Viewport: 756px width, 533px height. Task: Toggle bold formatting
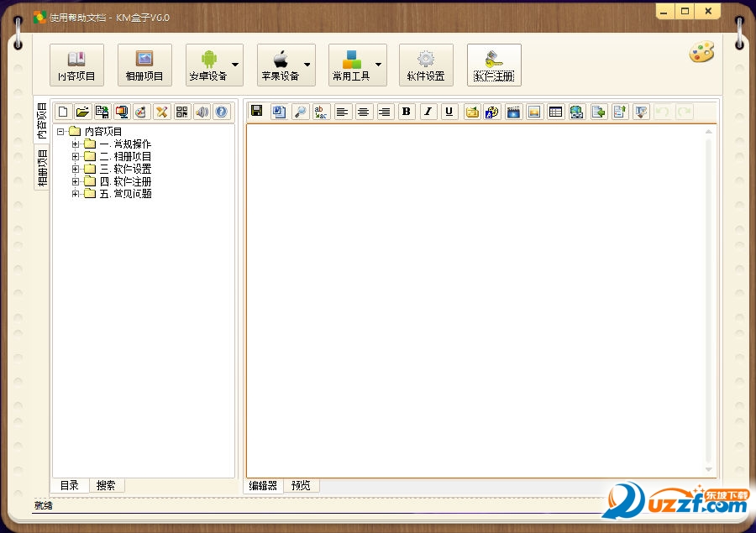coord(407,112)
